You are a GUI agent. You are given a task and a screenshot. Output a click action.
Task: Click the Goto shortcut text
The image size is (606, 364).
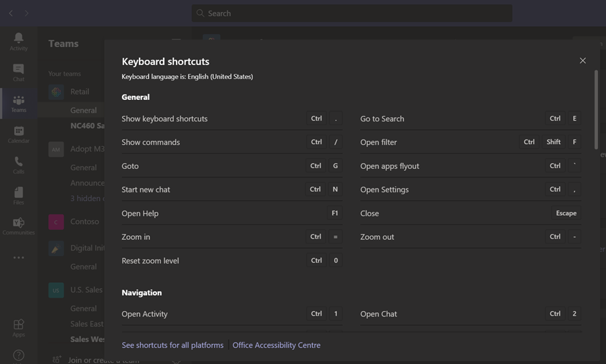(x=130, y=166)
